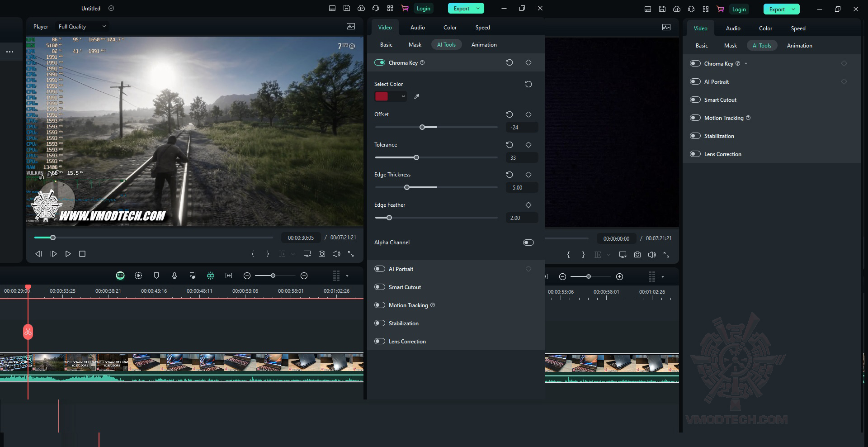Reset the Chroma Key settings

[509, 62]
